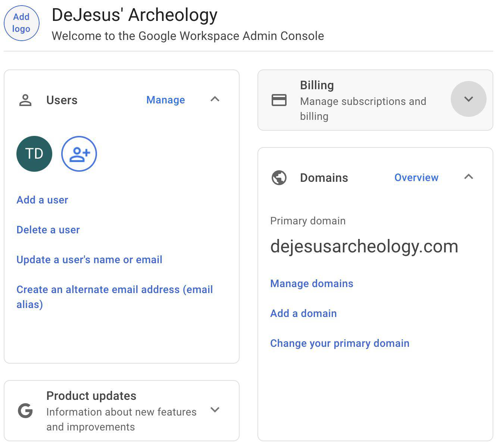Click the Add a user link
This screenshot has width=503, height=448.
point(42,200)
